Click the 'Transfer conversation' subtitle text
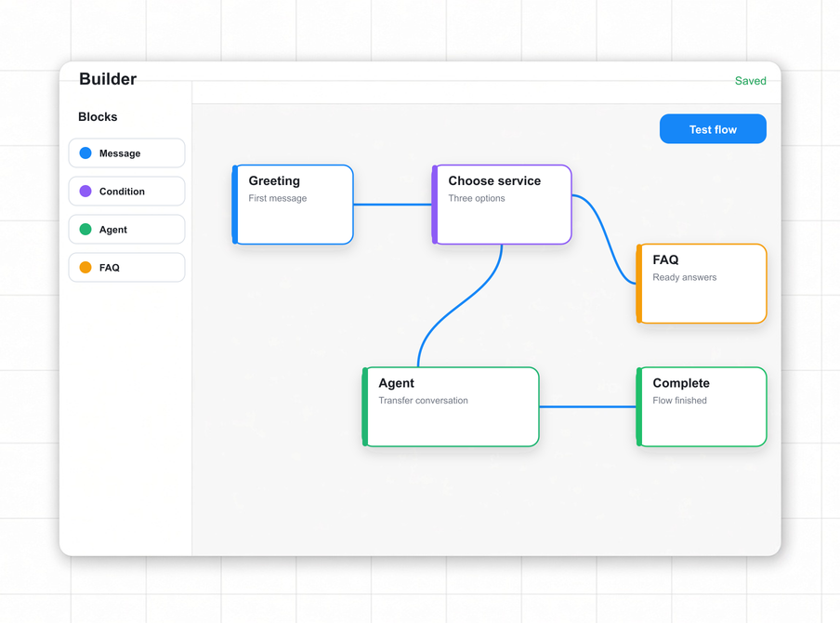Image resolution: width=840 pixels, height=623 pixels. 423,401
